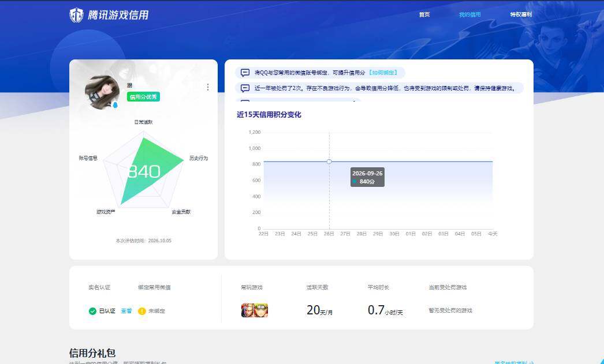
Task: Click the message icon beside the 近一年被处罚 notice
Action: (x=245, y=88)
